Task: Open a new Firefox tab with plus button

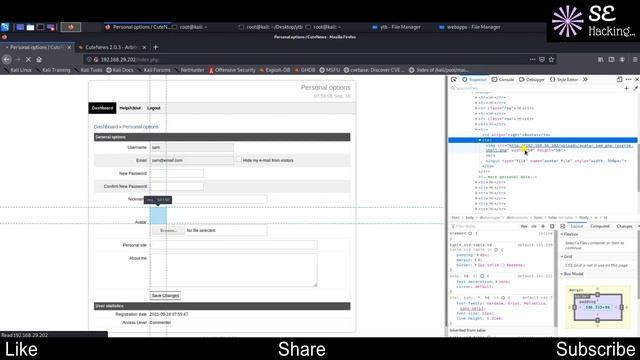Action: [156, 47]
